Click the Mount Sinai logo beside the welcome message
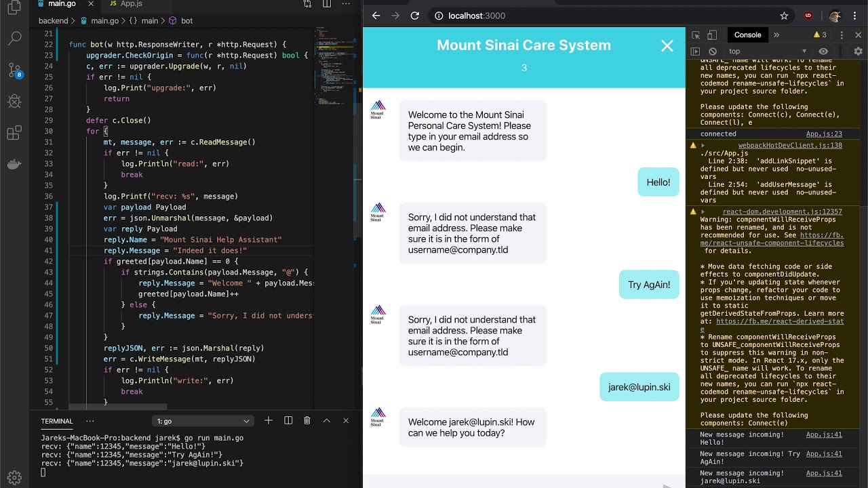This screenshot has width=868, height=488. pos(378,109)
